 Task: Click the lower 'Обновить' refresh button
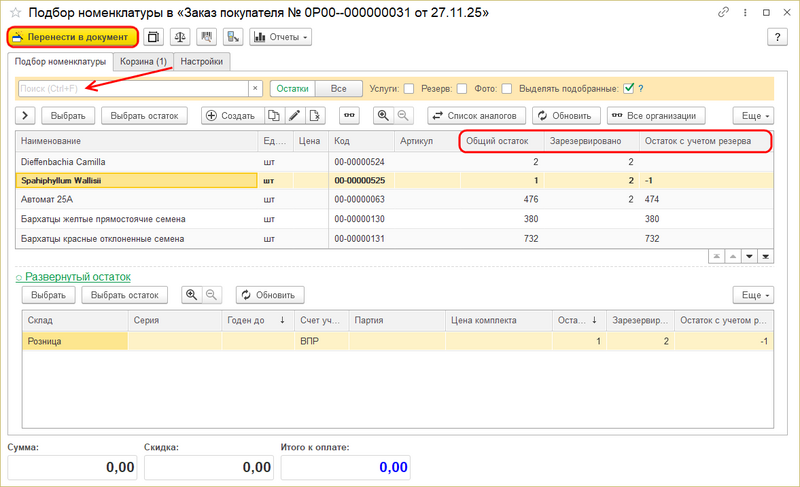pos(270,295)
